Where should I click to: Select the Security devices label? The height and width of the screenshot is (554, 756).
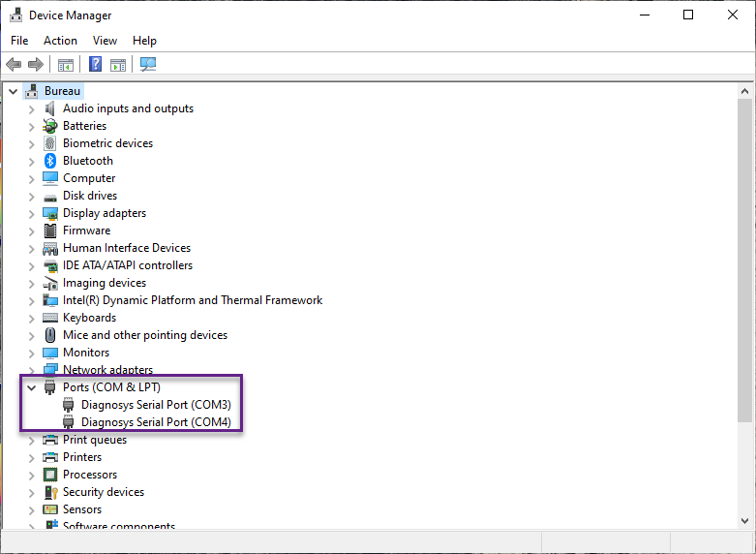tap(104, 492)
